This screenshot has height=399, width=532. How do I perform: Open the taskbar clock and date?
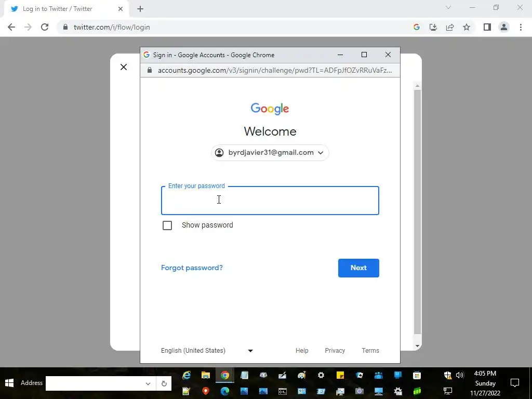click(x=485, y=383)
